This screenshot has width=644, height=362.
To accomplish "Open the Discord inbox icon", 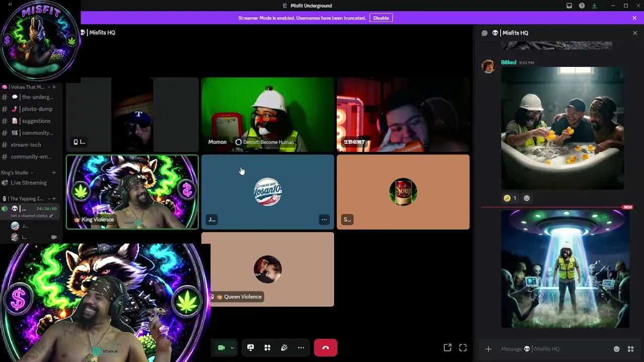I will pyautogui.click(x=569, y=6).
